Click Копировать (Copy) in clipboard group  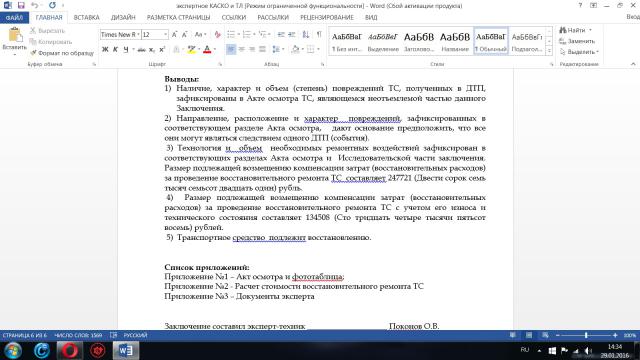pyautogui.click(x=51, y=42)
